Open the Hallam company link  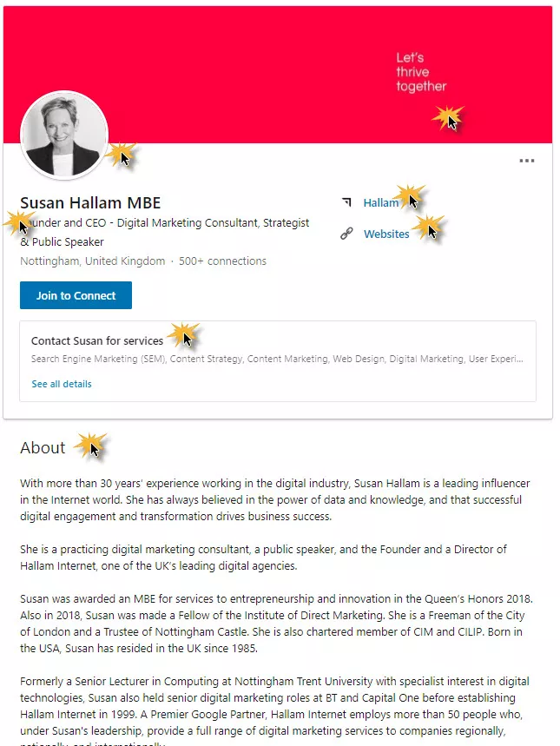pos(381,202)
